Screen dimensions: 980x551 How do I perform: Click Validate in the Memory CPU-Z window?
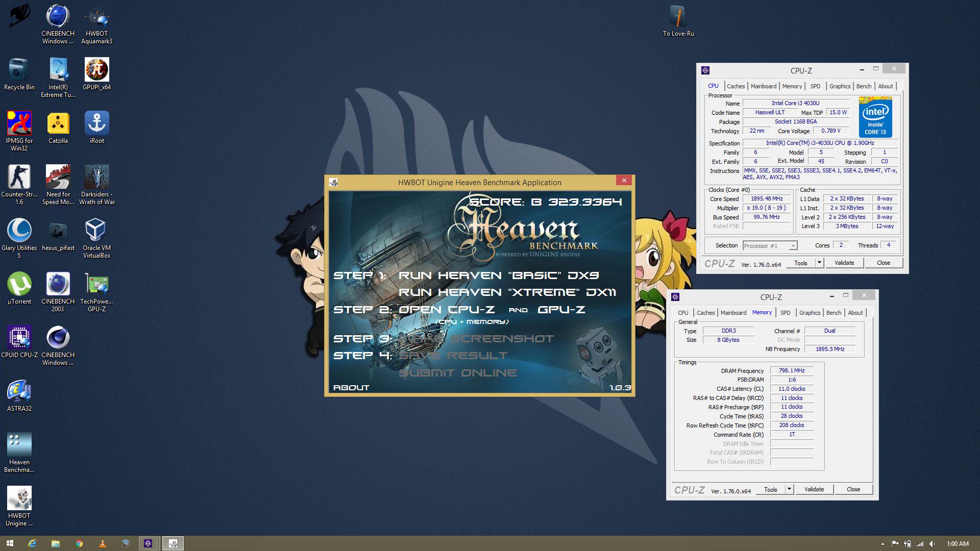click(x=814, y=489)
